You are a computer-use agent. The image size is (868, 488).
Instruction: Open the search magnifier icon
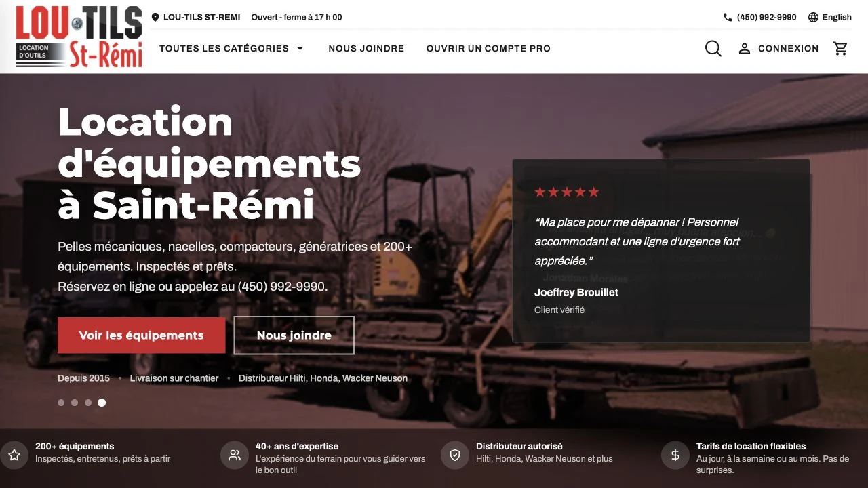[713, 48]
